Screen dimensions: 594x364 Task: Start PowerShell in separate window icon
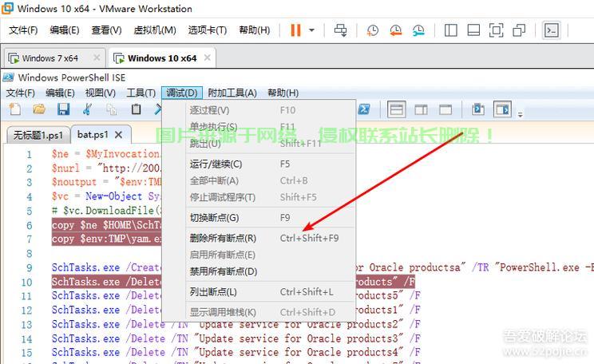click(x=364, y=109)
